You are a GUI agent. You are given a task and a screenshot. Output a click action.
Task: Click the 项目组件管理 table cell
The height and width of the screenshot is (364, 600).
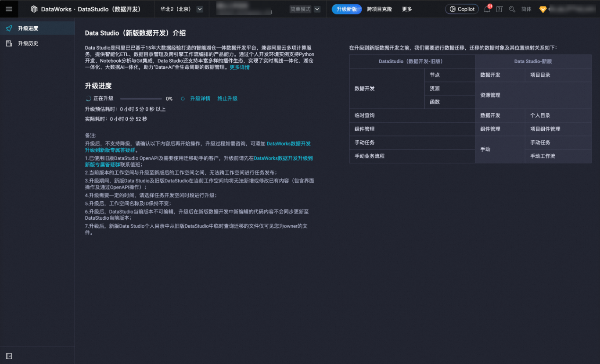[x=558, y=129]
